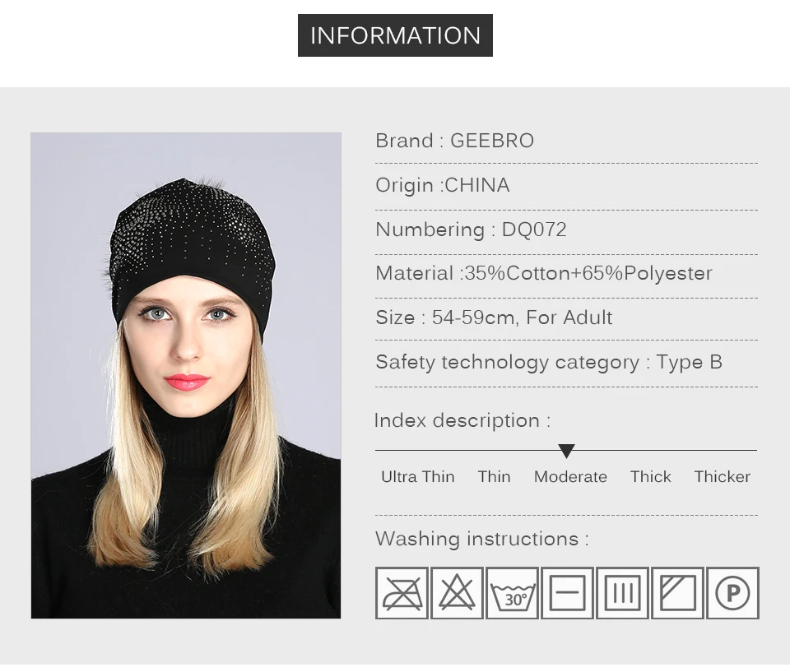Open the model wearing hat photo
This screenshot has height=672, width=790.
(x=186, y=375)
